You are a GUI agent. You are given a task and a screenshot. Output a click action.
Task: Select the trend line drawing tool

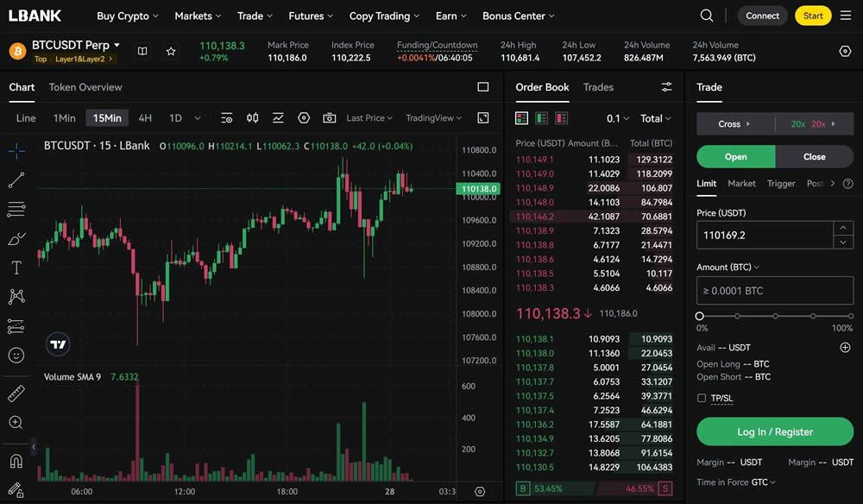(16, 180)
